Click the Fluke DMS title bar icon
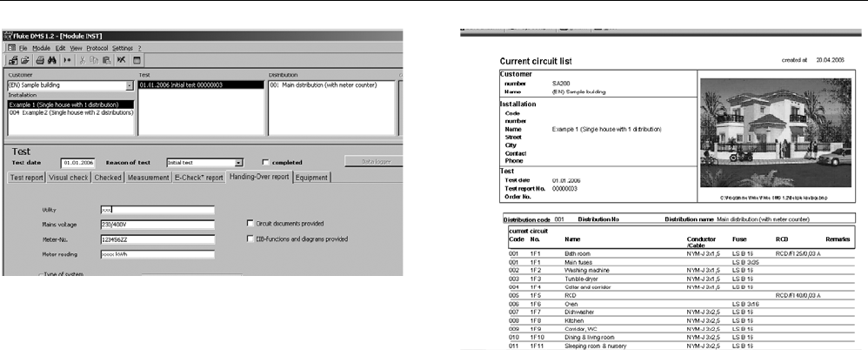The height and width of the screenshot is (350, 868). click(9, 36)
